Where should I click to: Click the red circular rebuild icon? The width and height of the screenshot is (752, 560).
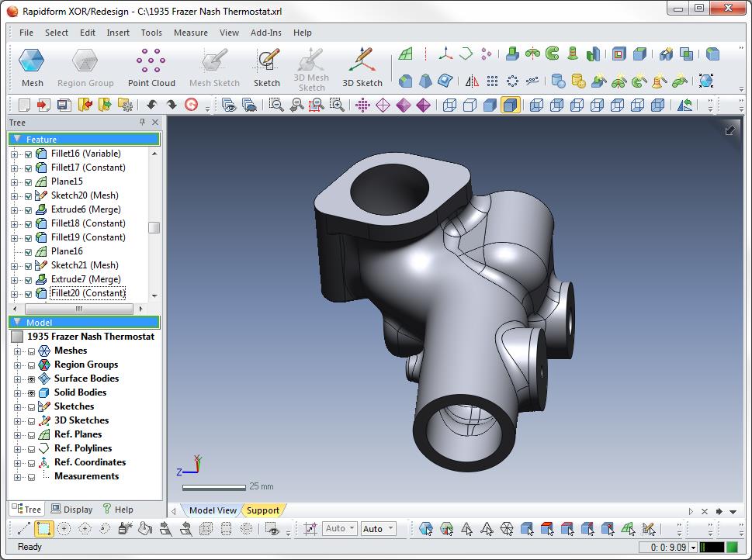pos(191,105)
